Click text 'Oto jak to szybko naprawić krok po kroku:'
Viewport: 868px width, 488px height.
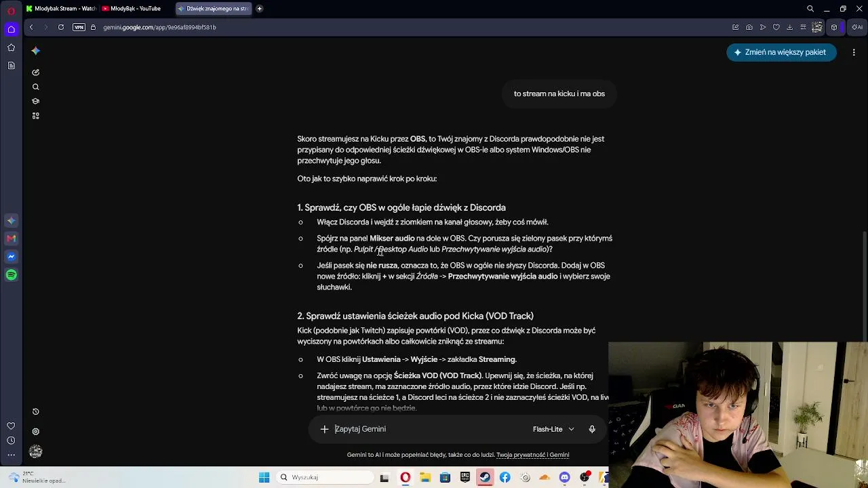(367, 179)
